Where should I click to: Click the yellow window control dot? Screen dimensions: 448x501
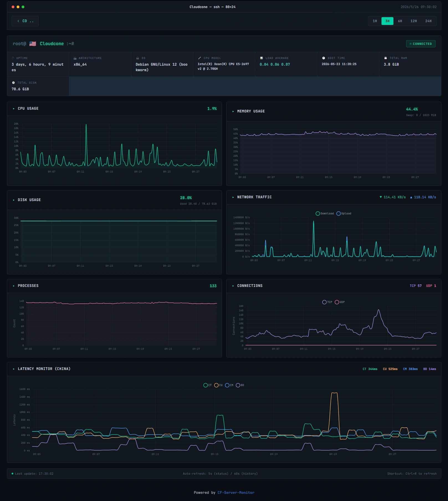point(18,7)
